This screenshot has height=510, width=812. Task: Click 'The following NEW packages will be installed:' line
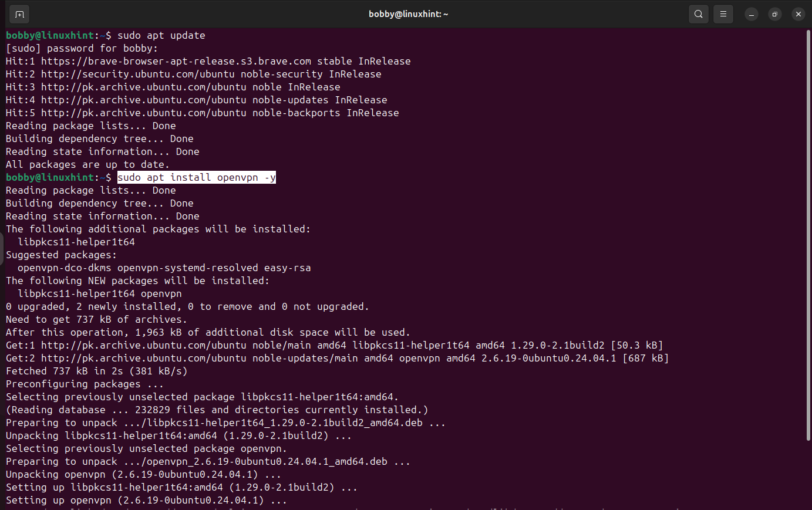click(137, 281)
